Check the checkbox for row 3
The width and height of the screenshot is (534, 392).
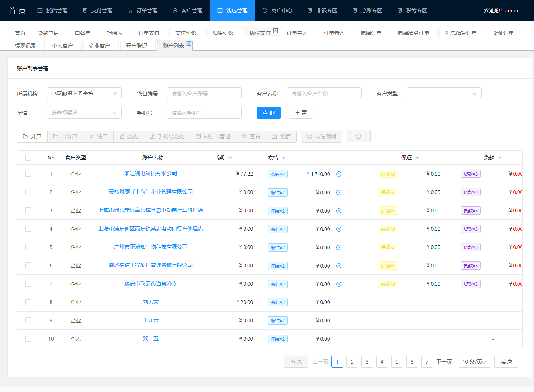coord(28,210)
